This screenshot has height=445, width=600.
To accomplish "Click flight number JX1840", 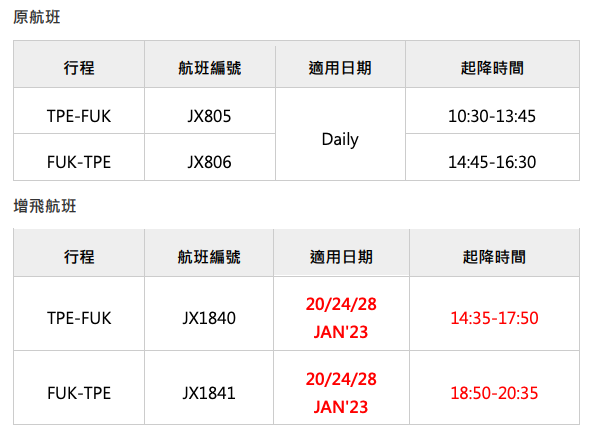I will [209, 318].
